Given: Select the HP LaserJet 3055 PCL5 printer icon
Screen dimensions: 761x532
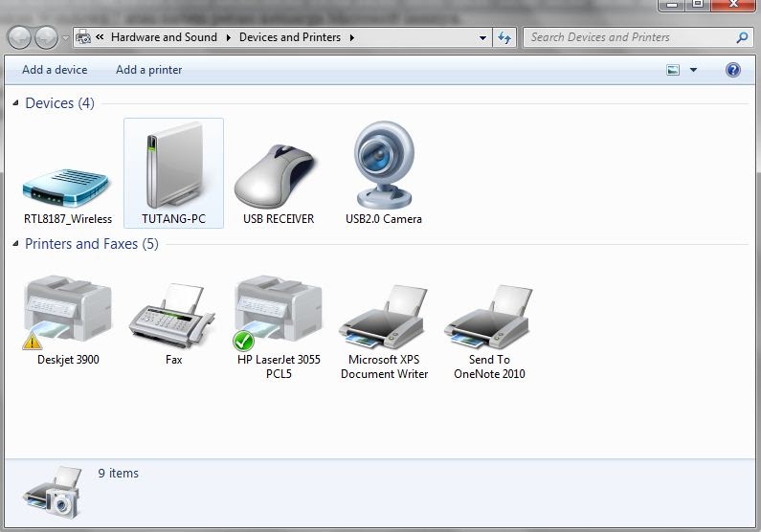Looking at the screenshot, I should click(x=278, y=312).
